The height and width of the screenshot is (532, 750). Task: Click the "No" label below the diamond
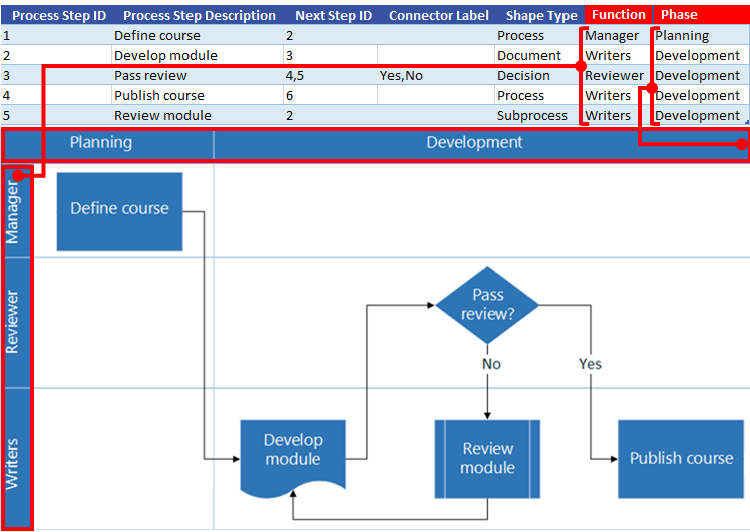491,364
